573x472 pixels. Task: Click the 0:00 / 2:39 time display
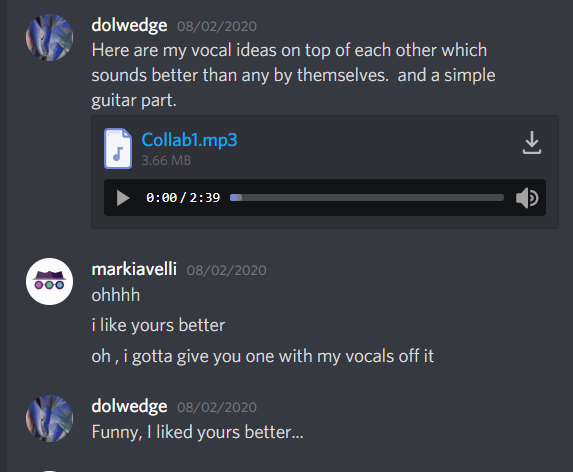point(183,198)
